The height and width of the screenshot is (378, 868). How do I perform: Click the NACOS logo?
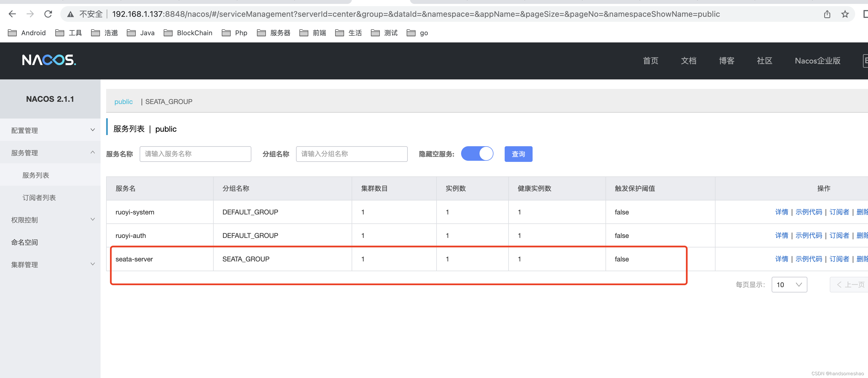tap(49, 60)
